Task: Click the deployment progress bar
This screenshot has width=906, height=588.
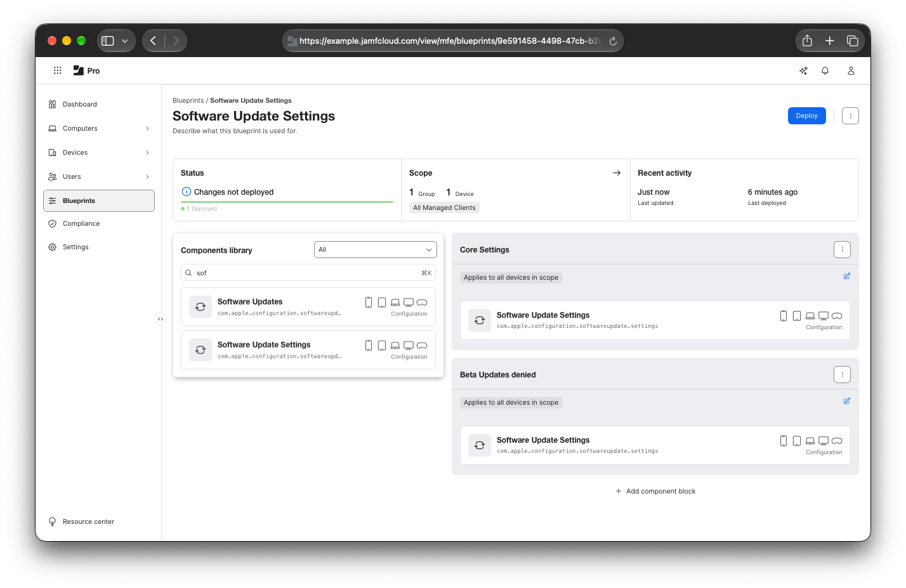Action: pos(287,202)
